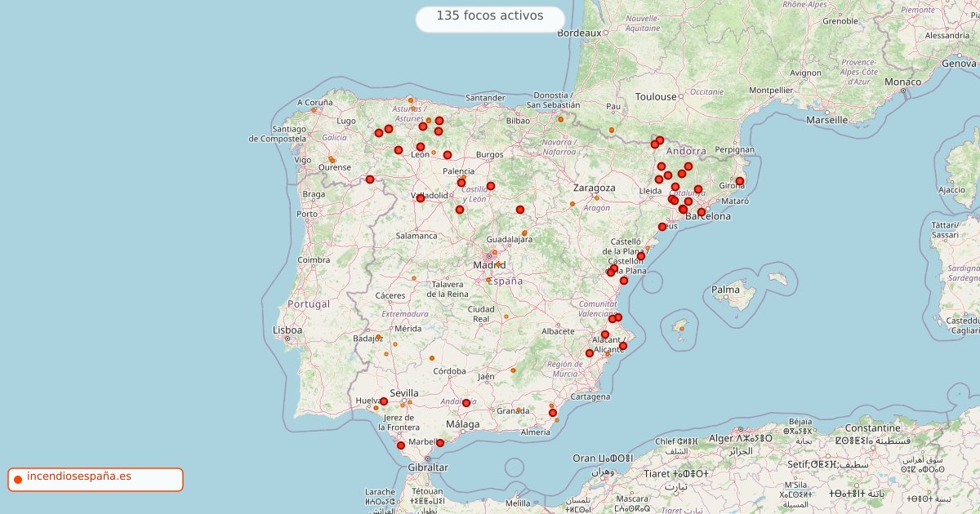This screenshot has height=514, width=980.
Task: Select the red fire marker above Reus
Action: click(662, 227)
